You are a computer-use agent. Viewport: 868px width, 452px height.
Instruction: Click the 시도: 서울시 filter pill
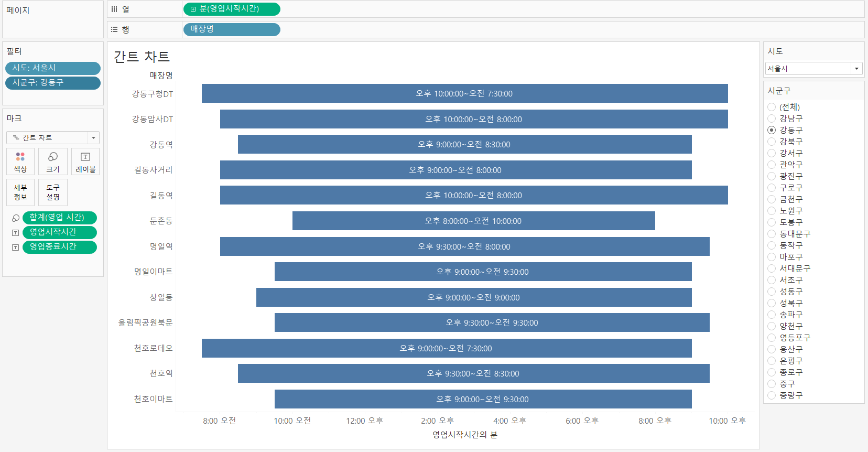(x=53, y=68)
